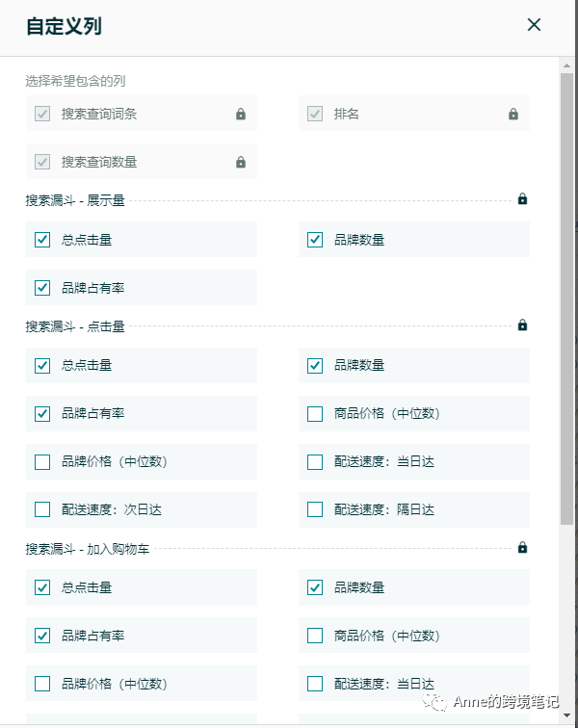Click the 搜索漏斗 - 展示量 section heading

click(75, 200)
